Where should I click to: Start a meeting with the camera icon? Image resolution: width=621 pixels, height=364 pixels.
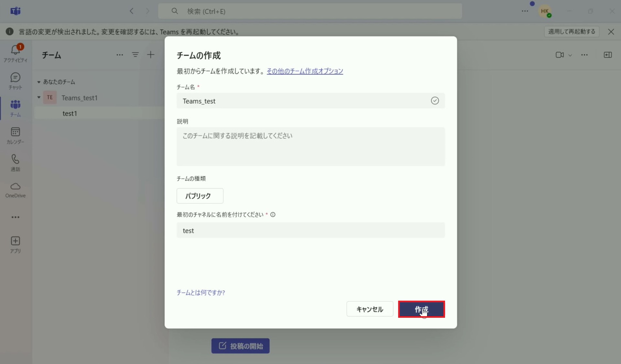pos(559,55)
